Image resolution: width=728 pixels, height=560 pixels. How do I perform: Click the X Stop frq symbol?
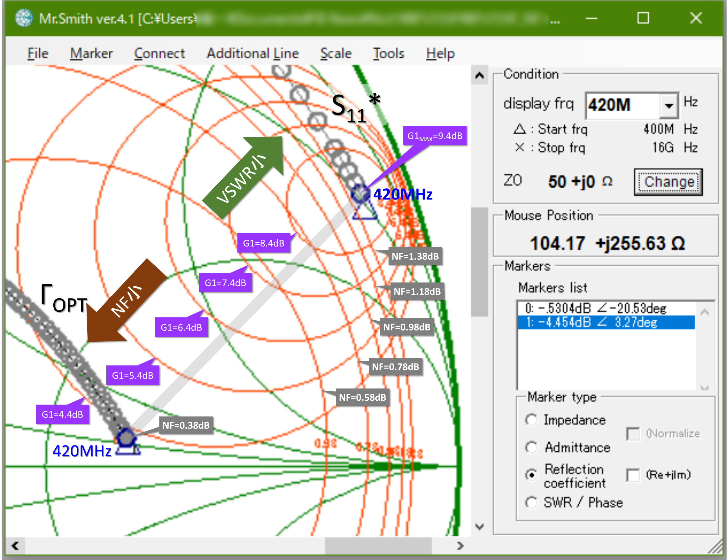[x=520, y=147]
